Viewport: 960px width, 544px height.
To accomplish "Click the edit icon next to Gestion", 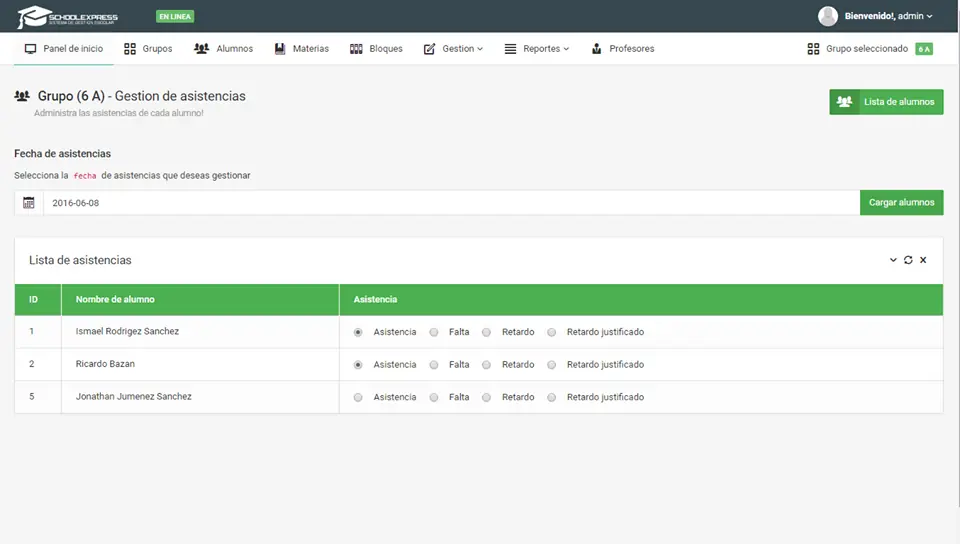I will 429,49.
